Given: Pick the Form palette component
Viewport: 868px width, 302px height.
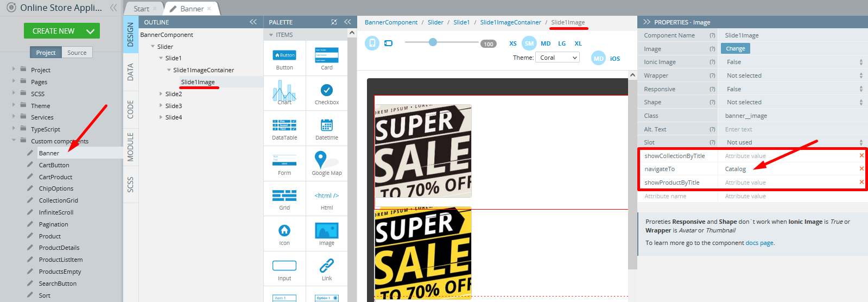Looking at the screenshot, I should click(x=284, y=164).
